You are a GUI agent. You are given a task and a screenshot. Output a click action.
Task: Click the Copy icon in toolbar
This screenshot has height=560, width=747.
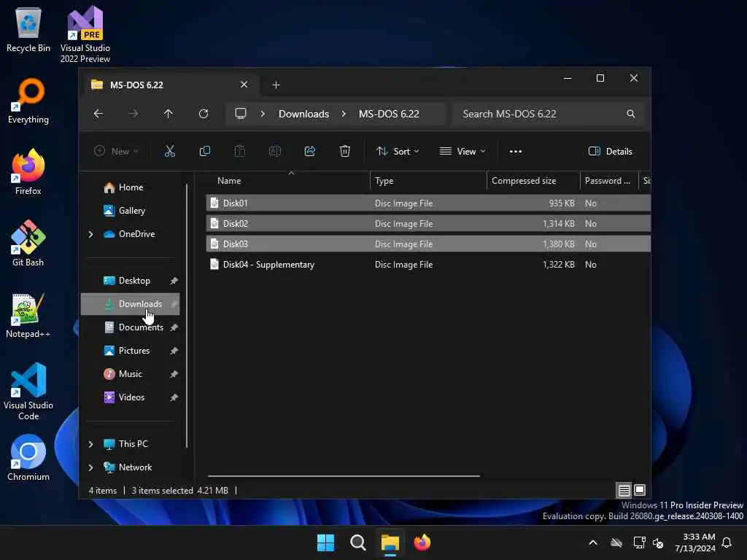pyautogui.click(x=205, y=152)
